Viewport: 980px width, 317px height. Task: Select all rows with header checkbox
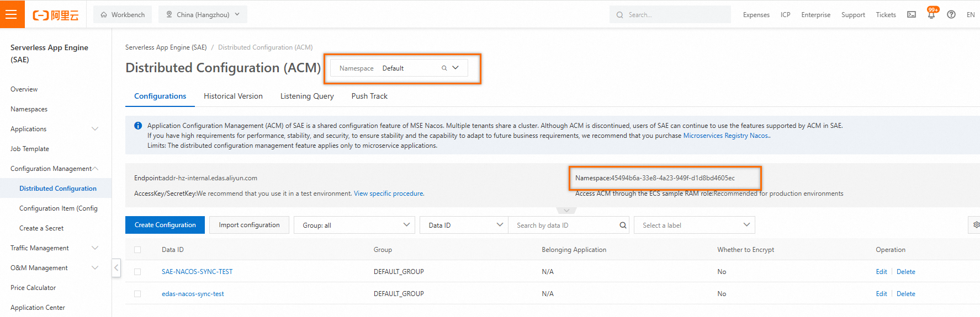[x=137, y=250]
